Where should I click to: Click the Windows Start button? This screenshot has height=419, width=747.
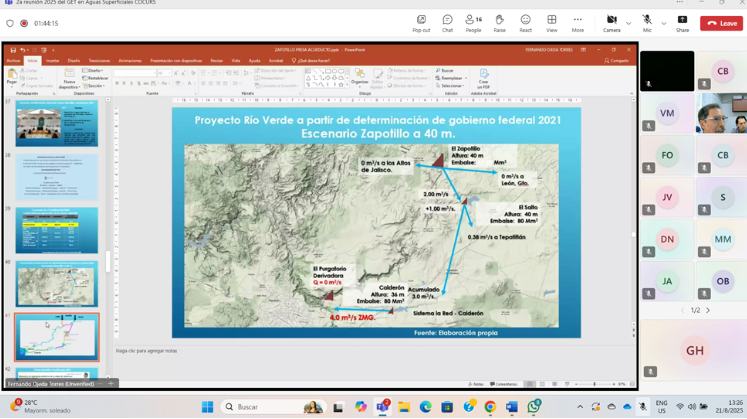207,407
